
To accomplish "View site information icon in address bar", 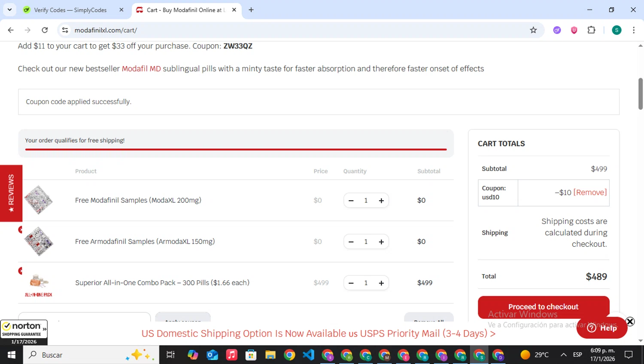I will (65, 30).
